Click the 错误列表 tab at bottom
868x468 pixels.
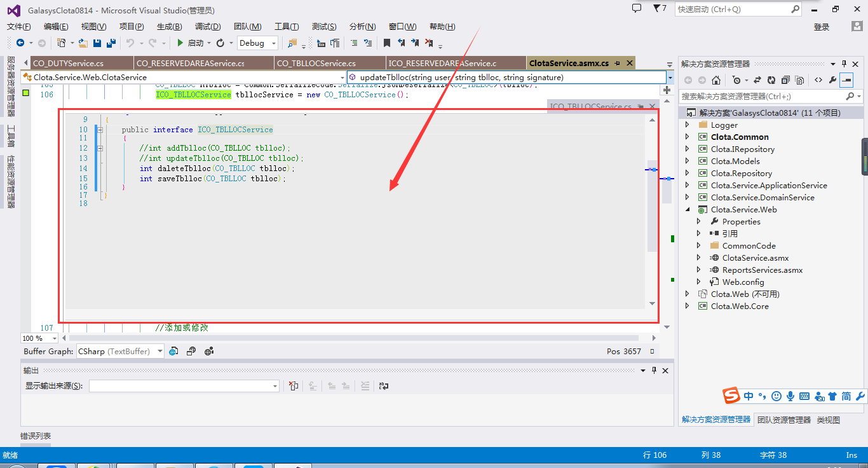tap(36, 436)
